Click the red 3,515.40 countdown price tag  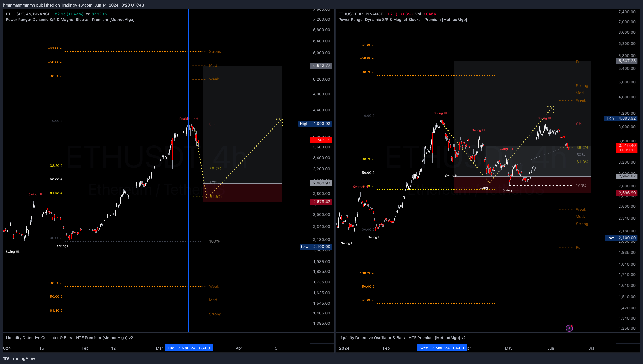(x=627, y=147)
